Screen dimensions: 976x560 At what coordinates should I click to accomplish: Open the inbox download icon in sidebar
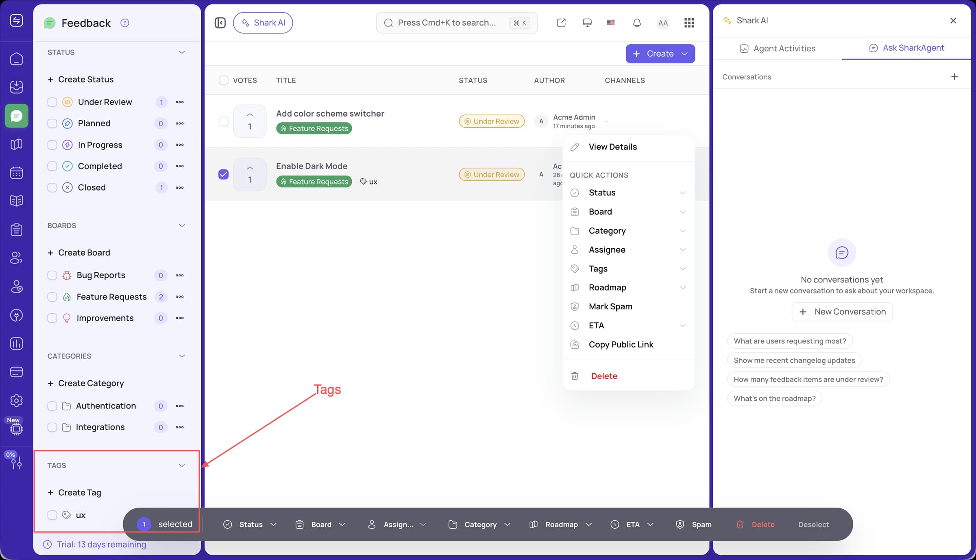point(16,87)
